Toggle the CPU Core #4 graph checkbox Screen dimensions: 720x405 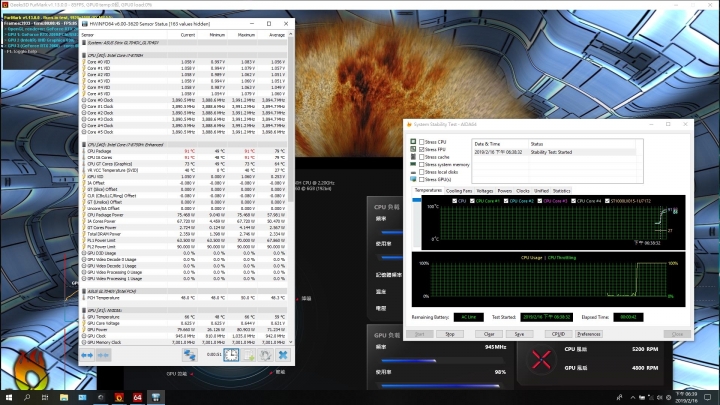coord(573,201)
